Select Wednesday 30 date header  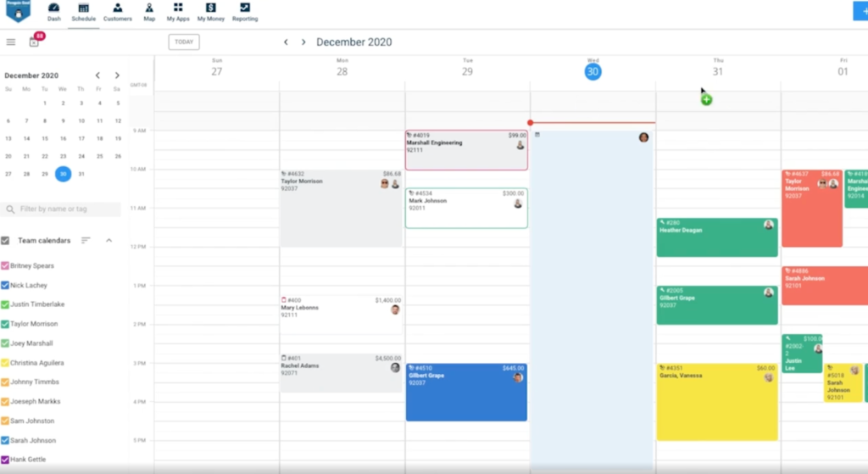pos(593,71)
